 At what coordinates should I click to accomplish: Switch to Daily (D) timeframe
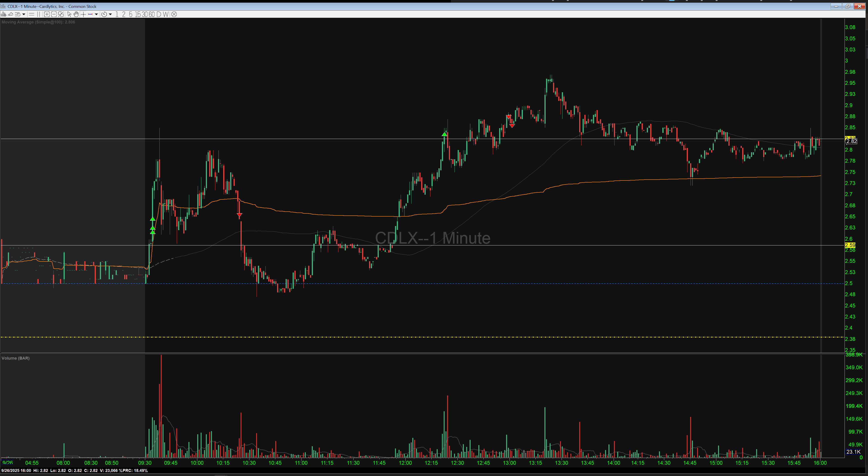pyautogui.click(x=159, y=14)
